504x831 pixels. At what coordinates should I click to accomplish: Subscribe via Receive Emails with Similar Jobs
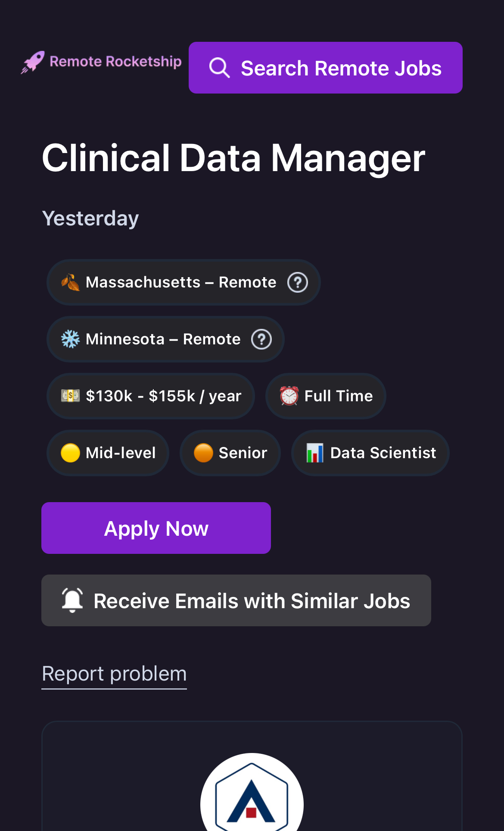(236, 600)
